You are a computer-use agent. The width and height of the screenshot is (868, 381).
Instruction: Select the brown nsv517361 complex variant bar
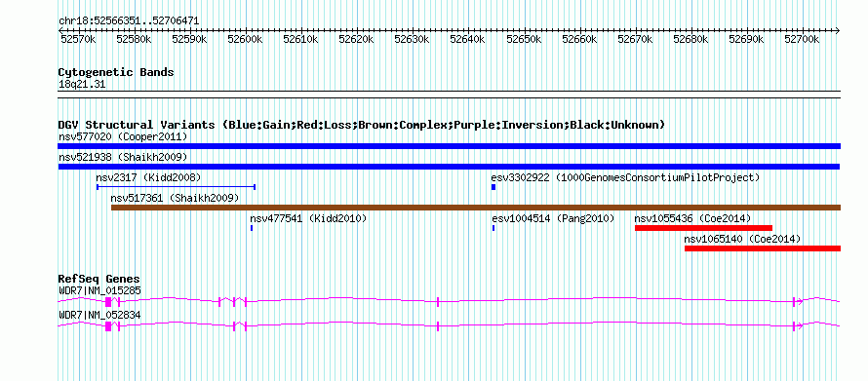point(476,208)
